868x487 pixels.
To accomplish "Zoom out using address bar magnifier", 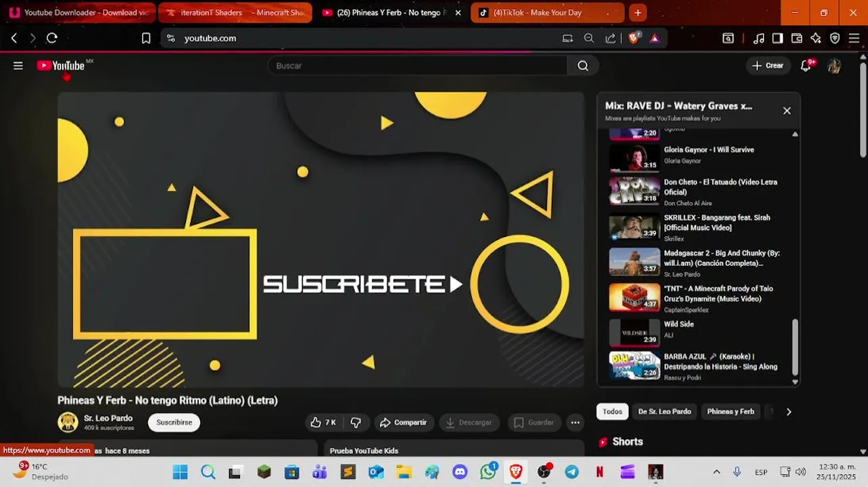I will (x=589, y=39).
